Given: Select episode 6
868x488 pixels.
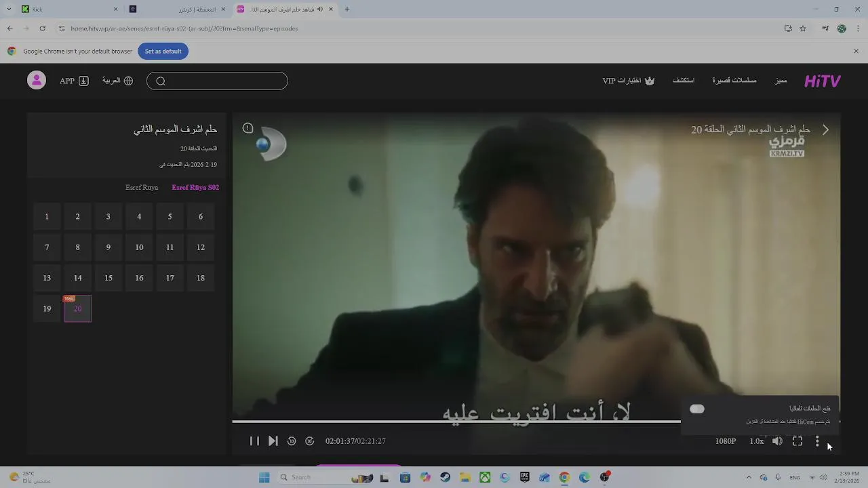Looking at the screenshot, I should pos(201,217).
